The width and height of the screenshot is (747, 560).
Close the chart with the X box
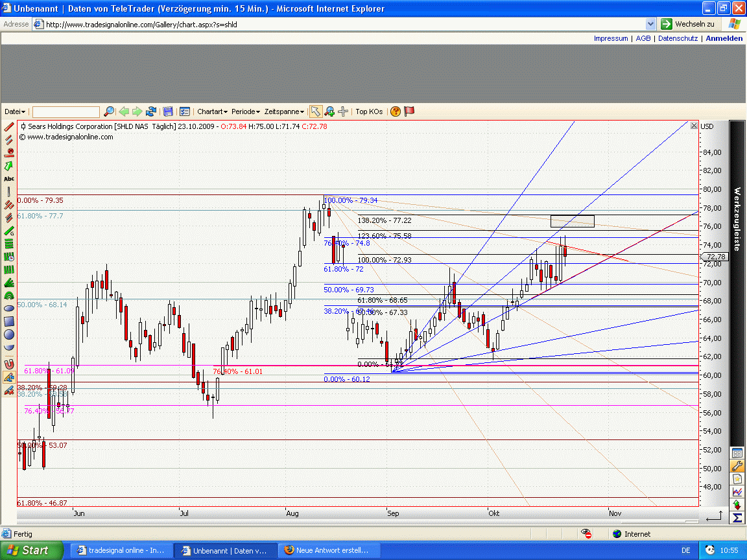point(694,126)
